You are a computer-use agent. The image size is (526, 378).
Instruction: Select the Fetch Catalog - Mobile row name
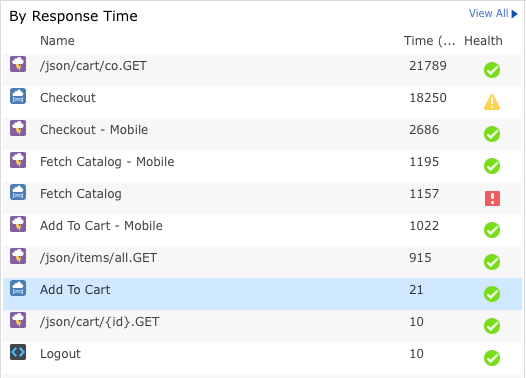107,162
